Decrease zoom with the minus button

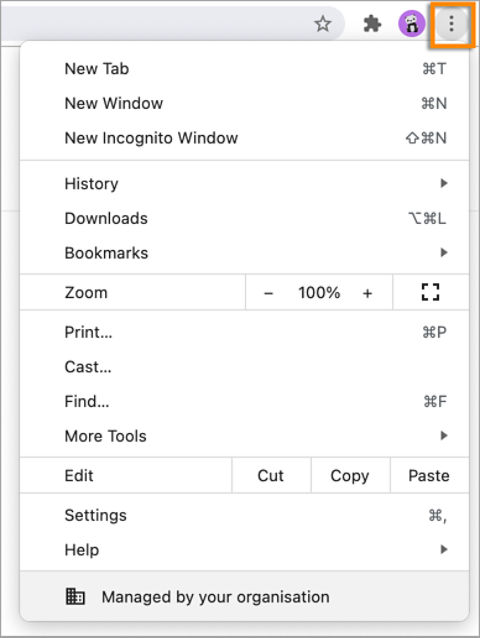pos(268,293)
